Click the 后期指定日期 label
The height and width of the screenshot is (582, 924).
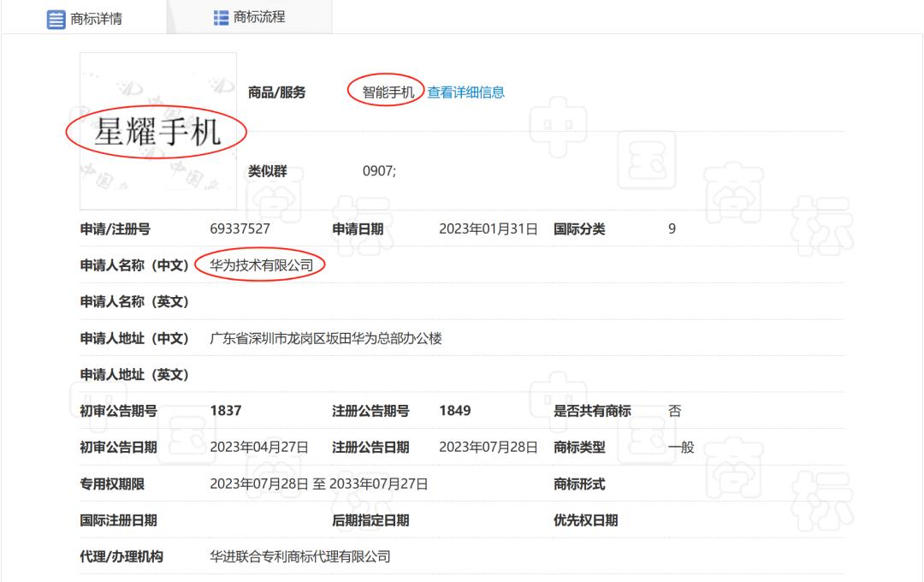tap(370, 520)
